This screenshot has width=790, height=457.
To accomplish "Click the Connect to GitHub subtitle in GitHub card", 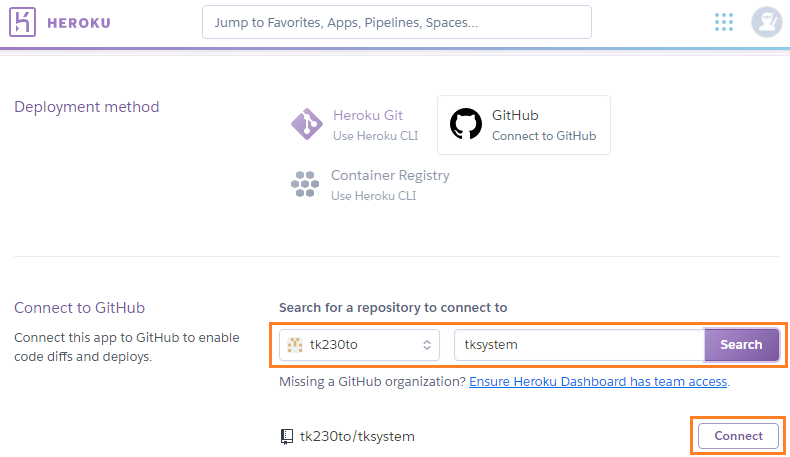I will (544, 136).
